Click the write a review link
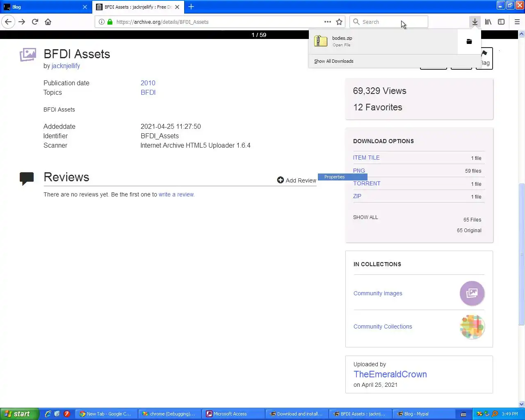The height and width of the screenshot is (420, 525). (176, 194)
